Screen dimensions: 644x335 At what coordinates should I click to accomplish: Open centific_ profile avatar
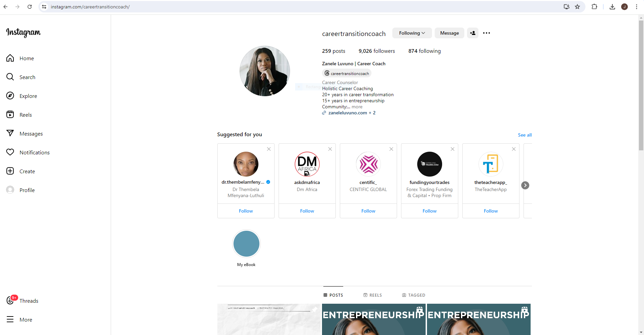(368, 164)
